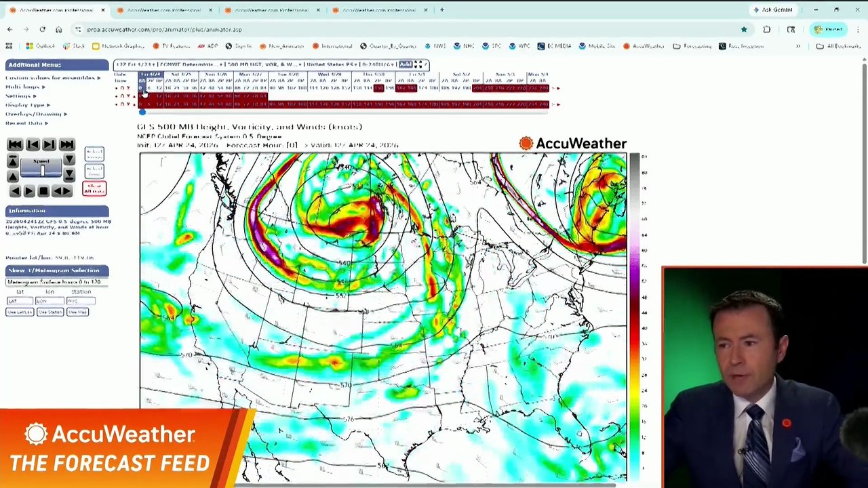Go to browser home page

tap(58, 29)
